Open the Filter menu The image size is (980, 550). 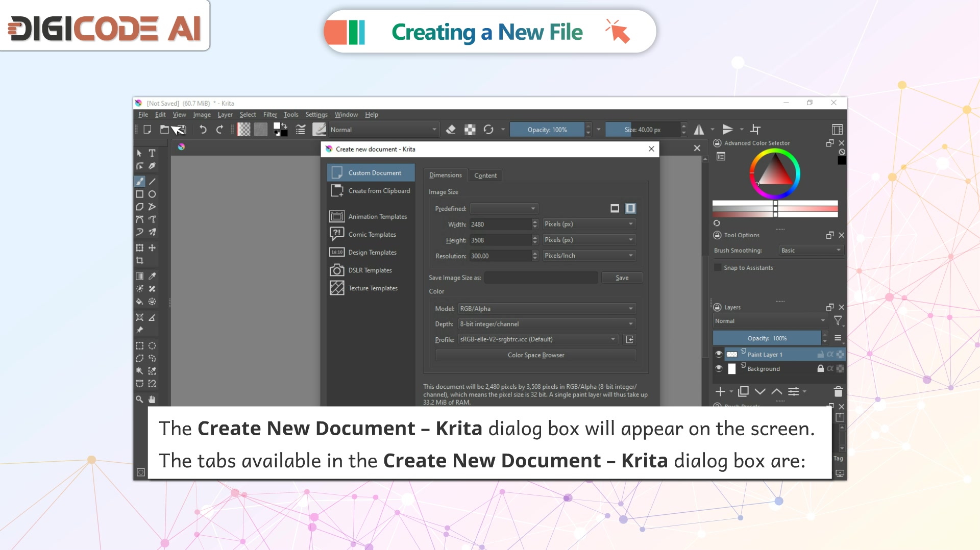[x=270, y=115]
